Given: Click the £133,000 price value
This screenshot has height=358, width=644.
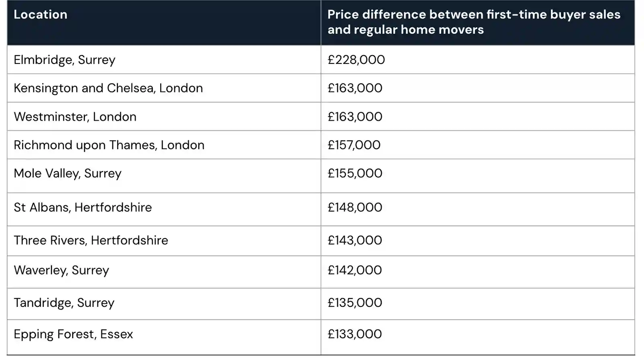Looking at the screenshot, I should point(355,334).
